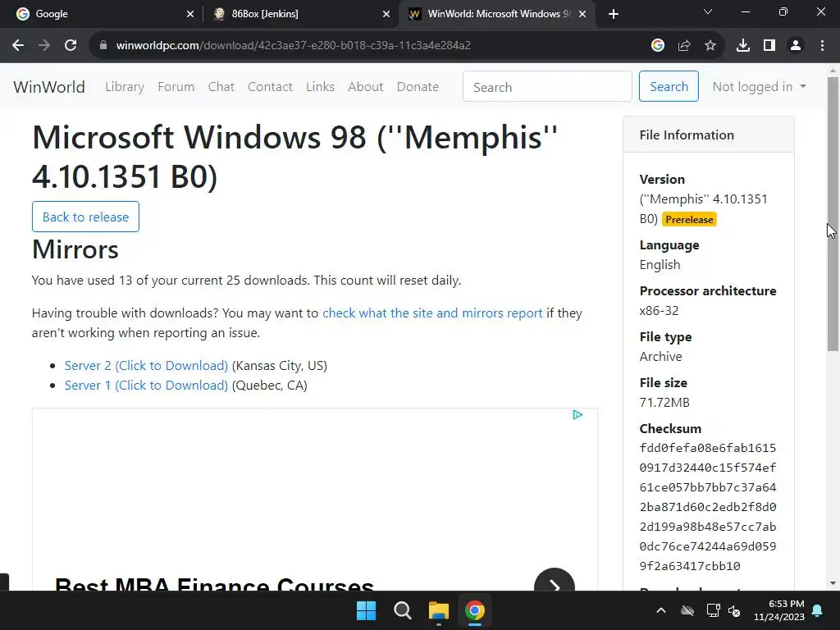Click the lock icon in address bar
The image size is (840, 630).
pyautogui.click(x=103, y=46)
